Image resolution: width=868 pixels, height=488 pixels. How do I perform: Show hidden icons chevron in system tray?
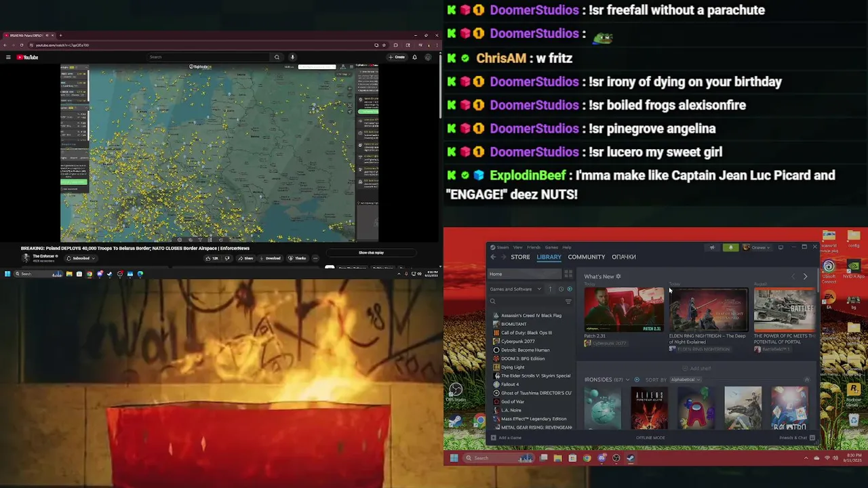pyautogui.click(x=806, y=458)
